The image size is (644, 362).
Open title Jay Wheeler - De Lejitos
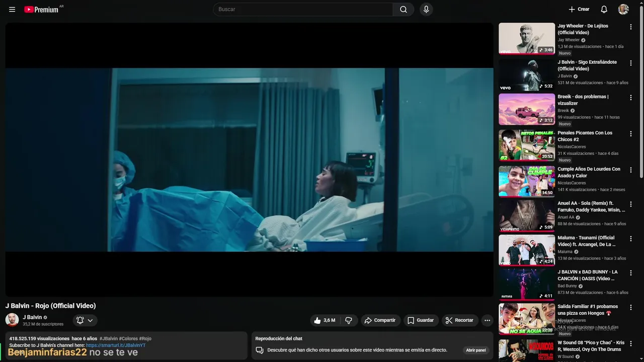pyautogui.click(x=583, y=29)
